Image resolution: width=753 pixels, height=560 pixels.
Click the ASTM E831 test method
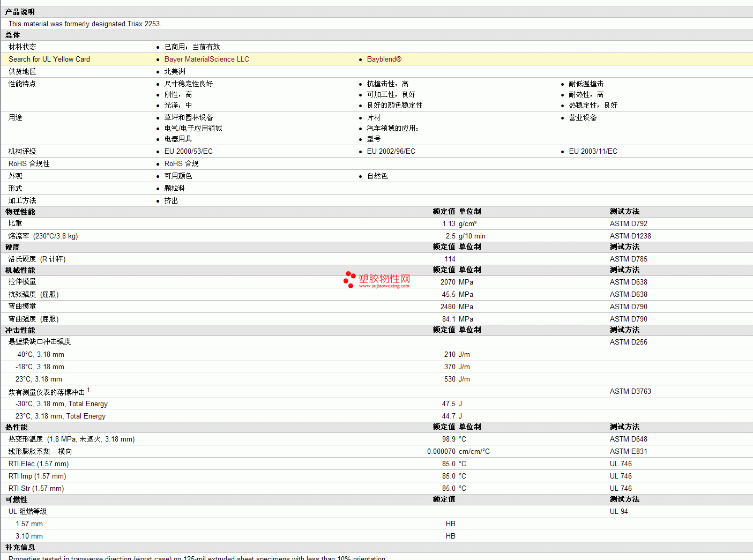628,451
